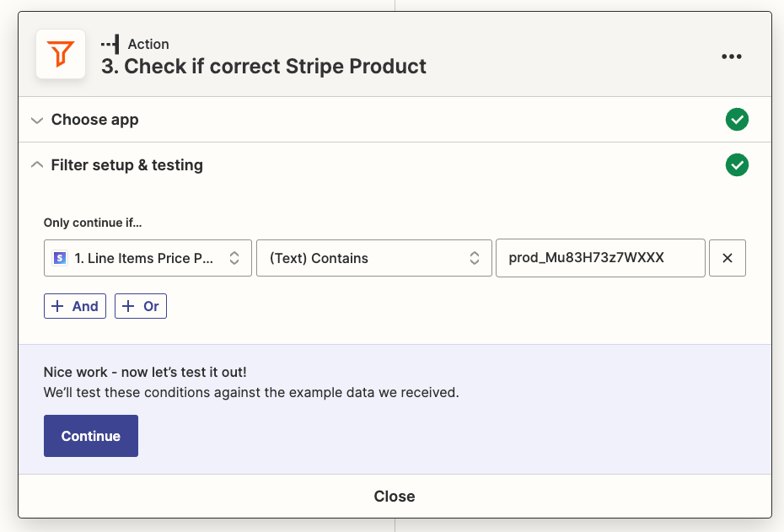Screen dimensions: 784x532
Task: Add an Or condition
Action: [141, 306]
